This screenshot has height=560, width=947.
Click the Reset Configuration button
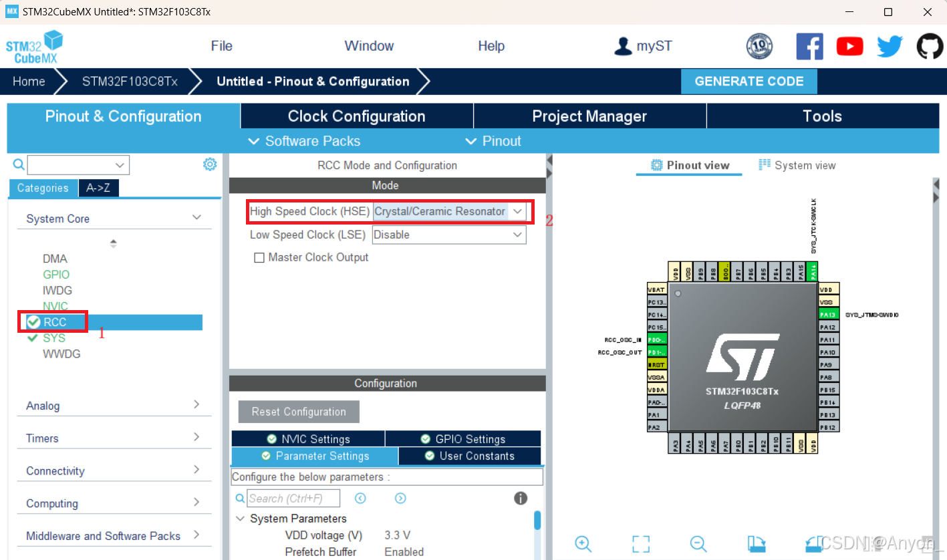coord(299,412)
